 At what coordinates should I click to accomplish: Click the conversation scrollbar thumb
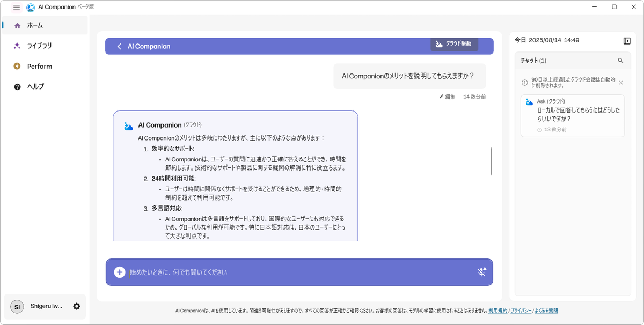[x=492, y=161]
